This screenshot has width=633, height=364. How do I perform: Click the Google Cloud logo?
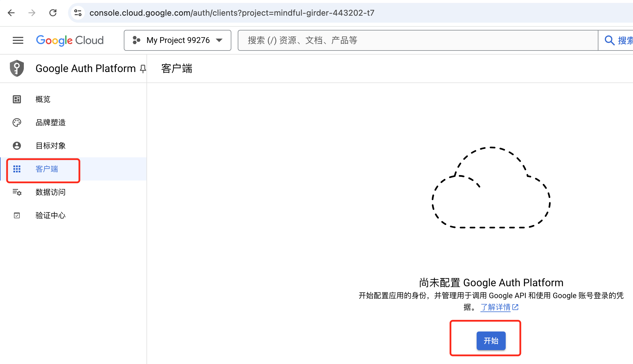(70, 40)
